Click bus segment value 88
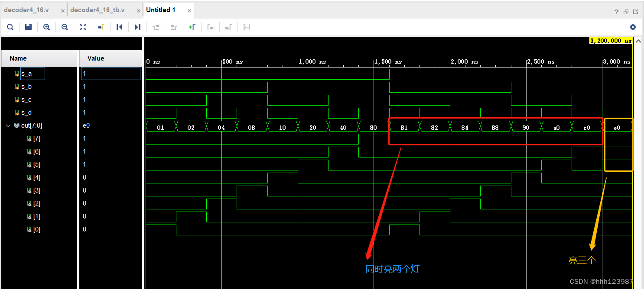The width and height of the screenshot is (644, 289). pyautogui.click(x=495, y=128)
